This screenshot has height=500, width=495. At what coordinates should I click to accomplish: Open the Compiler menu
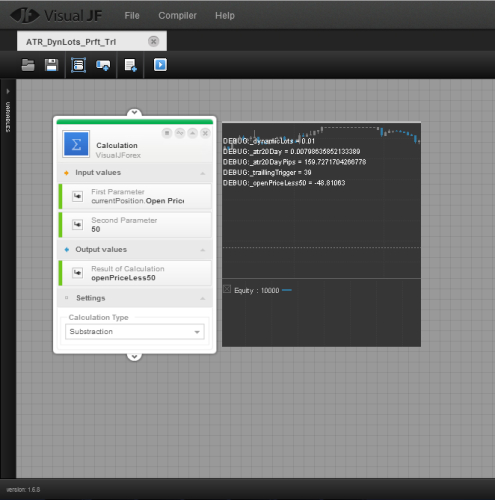[x=177, y=16]
